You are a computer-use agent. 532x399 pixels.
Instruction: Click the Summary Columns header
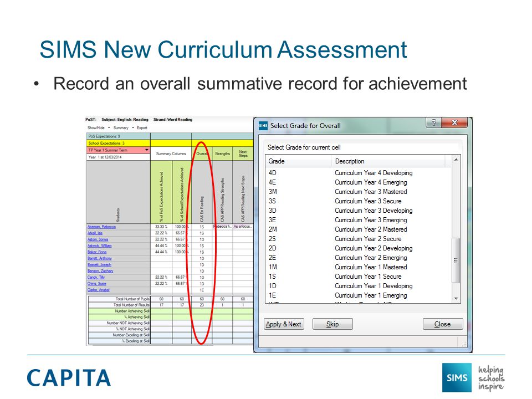[x=171, y=154]
